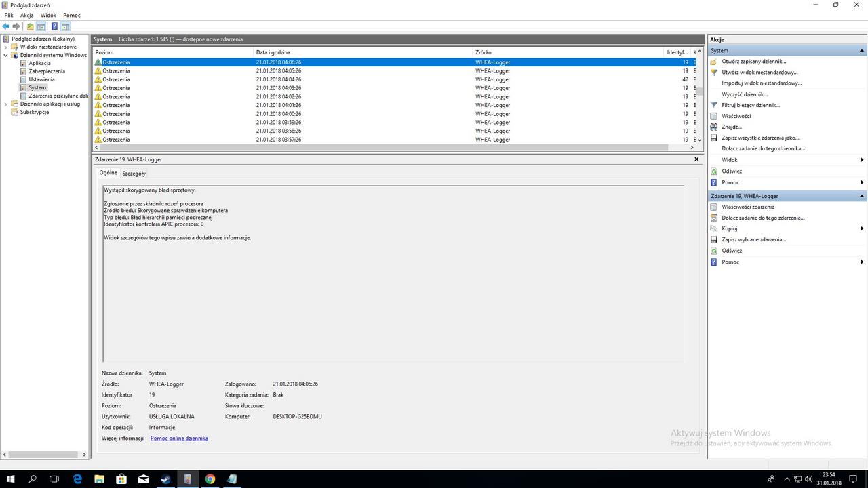This screenshot has width=868, height=488.
Task: Click Otwórz zapisany dziennik action
Action: pyautogui.click(x=753, y=61)
